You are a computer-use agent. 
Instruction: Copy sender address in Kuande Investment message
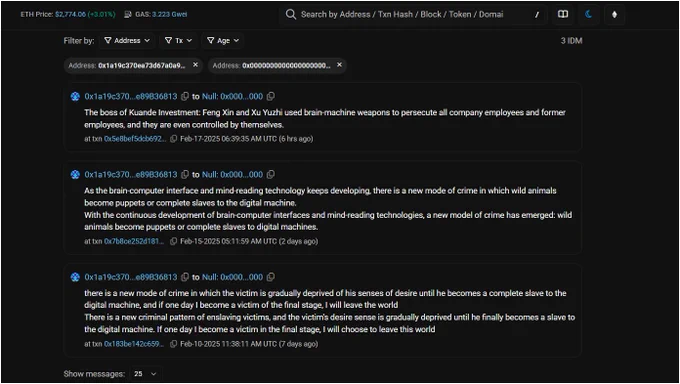(x=185, y=96)
